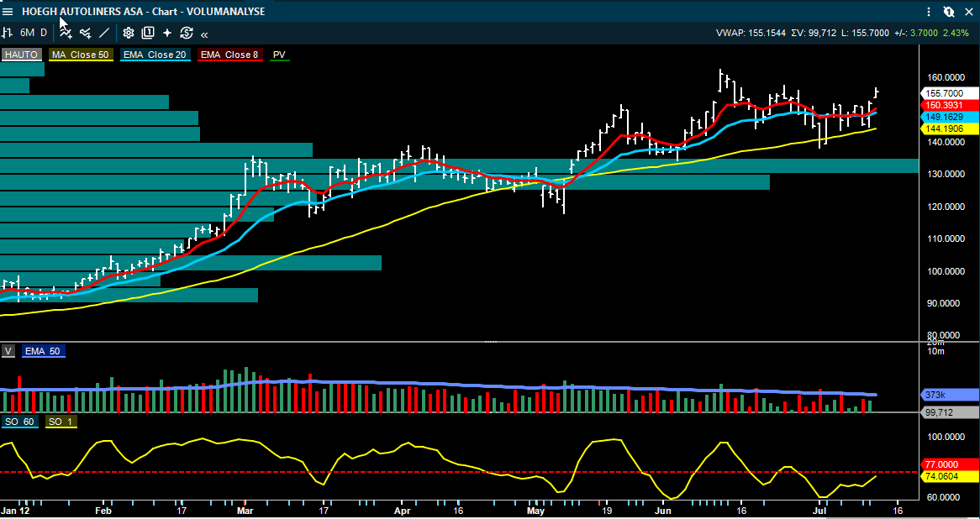Click the Mar label on the time axis
Screen dimensions: 980x519
click(x=245, y=510)
